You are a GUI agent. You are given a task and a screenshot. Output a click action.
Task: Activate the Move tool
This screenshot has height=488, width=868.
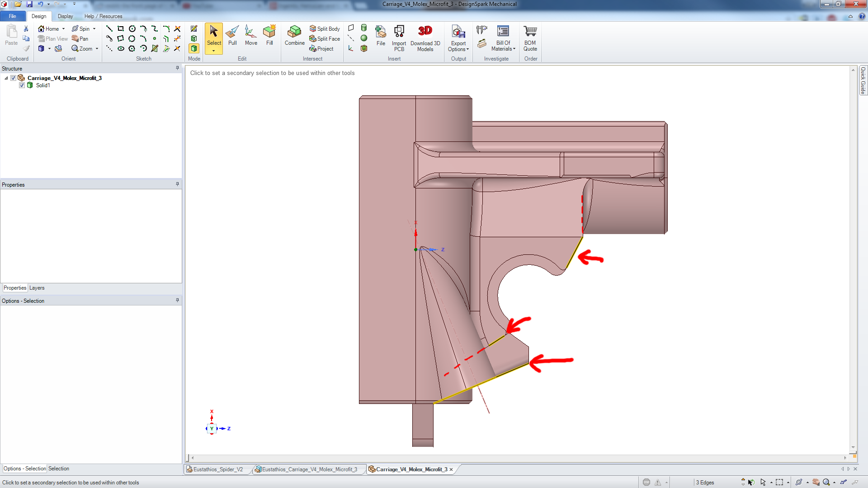(x=251, y=35)
